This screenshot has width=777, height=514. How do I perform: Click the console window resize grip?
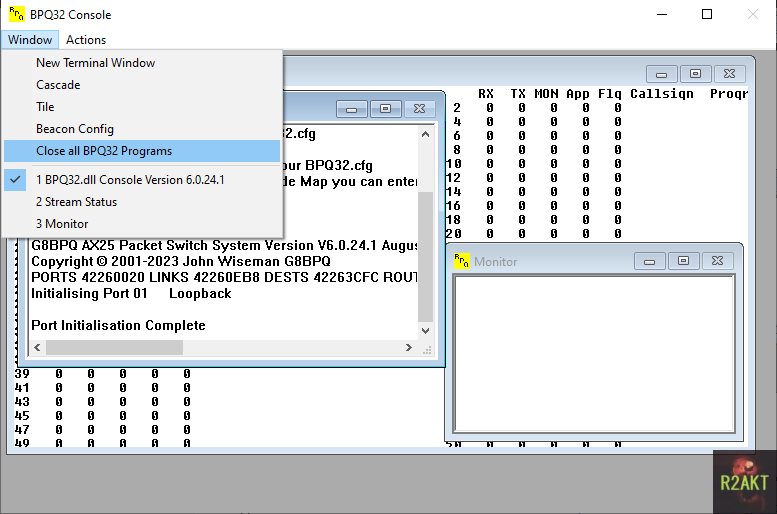point(427,350)
